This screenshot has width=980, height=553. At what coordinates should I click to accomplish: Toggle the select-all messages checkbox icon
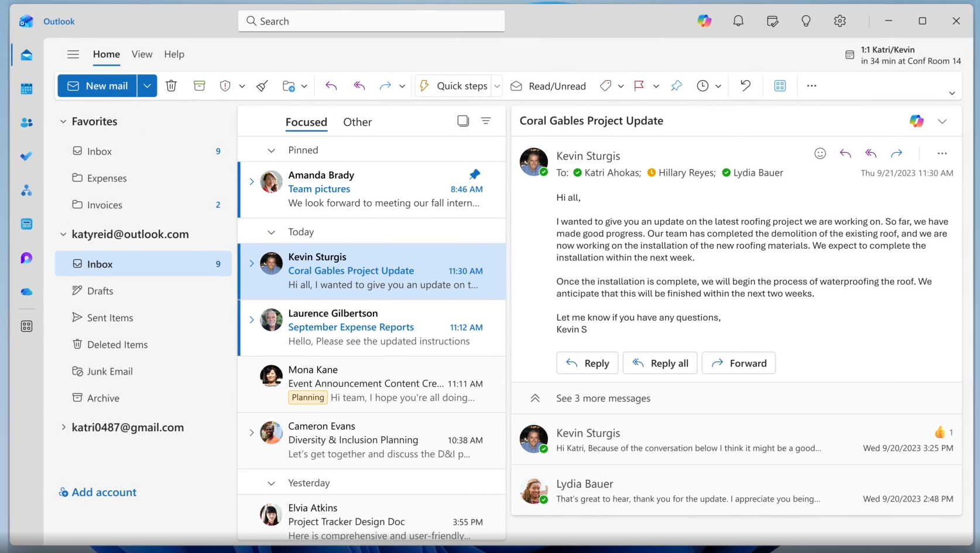coord(463,121)
